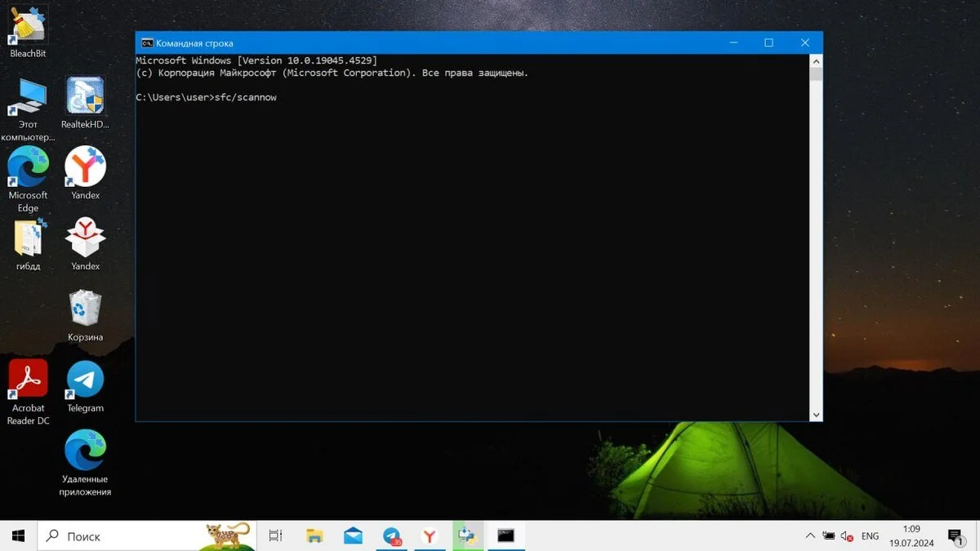
Task: Select the Acrobat Reader DC icon
Action: coord(28,393)
